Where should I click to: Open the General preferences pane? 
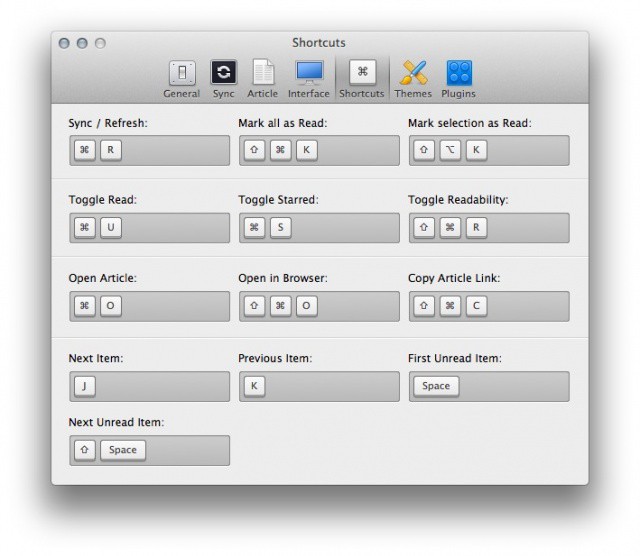[x=182, y=79]
